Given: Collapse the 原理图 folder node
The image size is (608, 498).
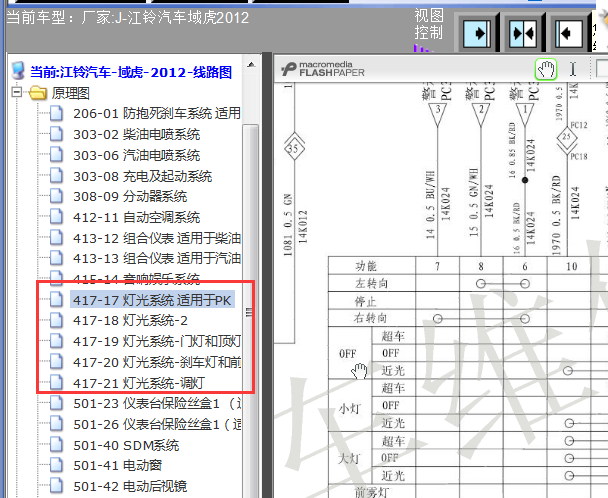Looking at the screenshot, I should (x=16, y=92).
